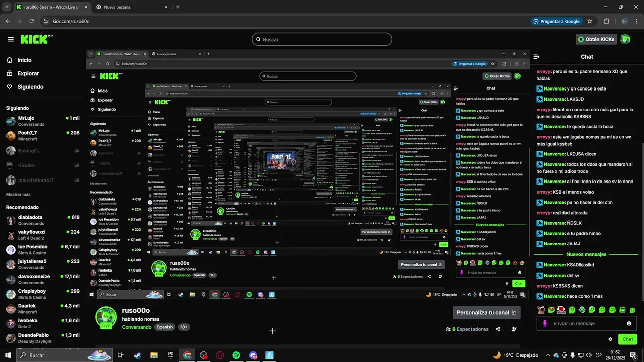Open a new browser tab with plus
644x362 pixels.
[178, 7]
